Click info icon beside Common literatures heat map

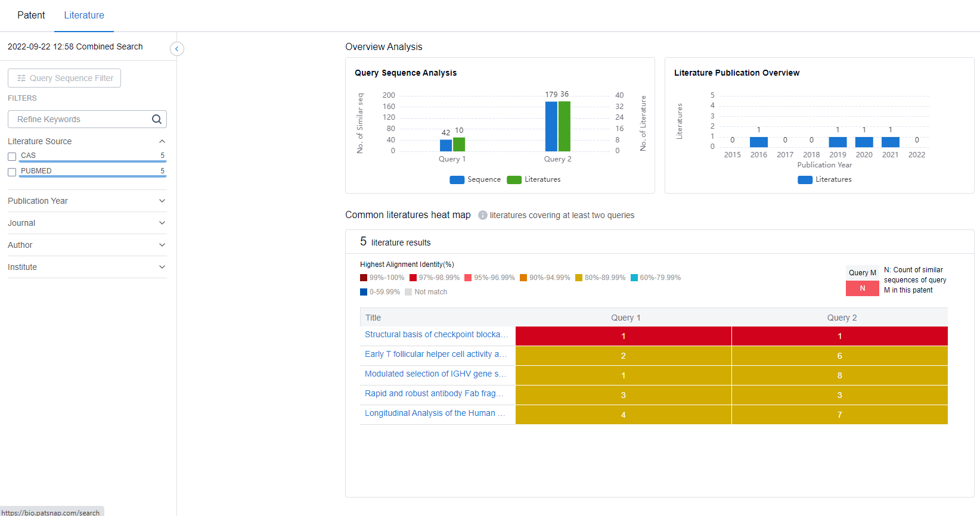[482, 215]
